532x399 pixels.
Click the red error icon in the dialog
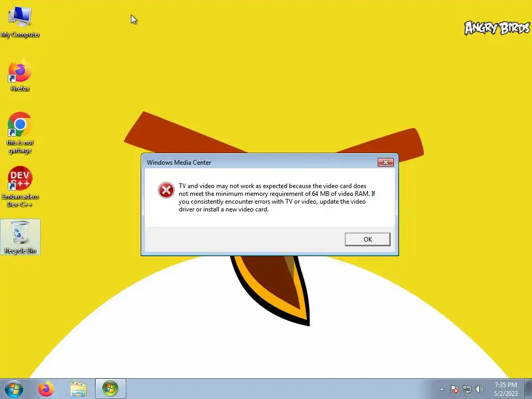pyautogui.click(x=166, y=190)
